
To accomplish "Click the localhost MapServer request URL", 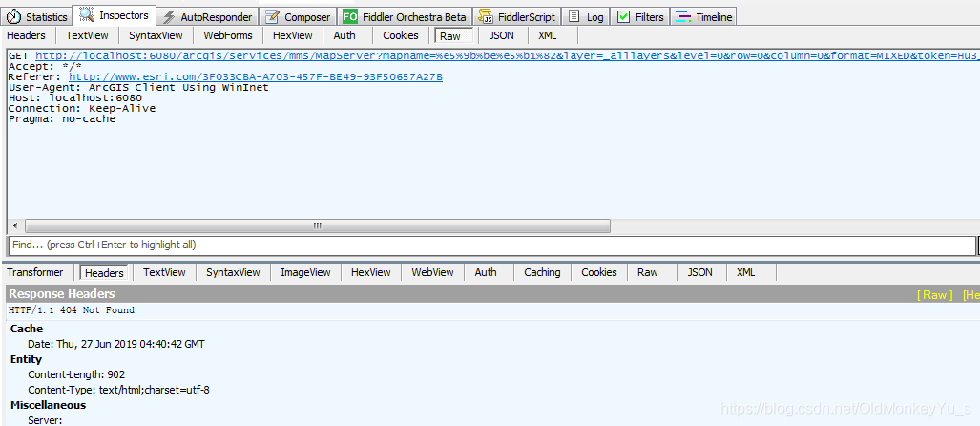I will [508, 55].
